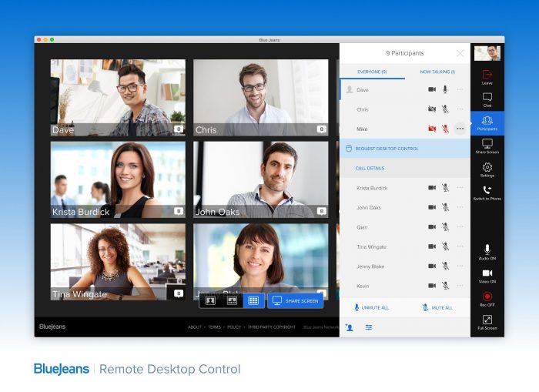Switch to the Now Talking tab
539x392 pixels.
(x=437, y=72)
